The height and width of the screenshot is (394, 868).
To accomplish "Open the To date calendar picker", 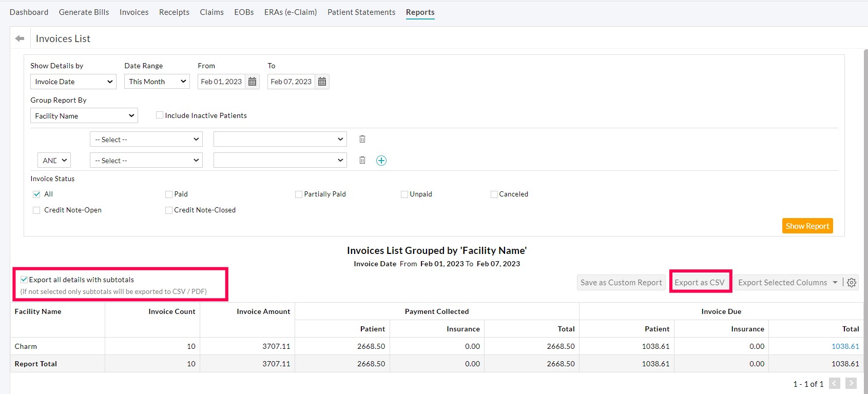I will [322, 82].
